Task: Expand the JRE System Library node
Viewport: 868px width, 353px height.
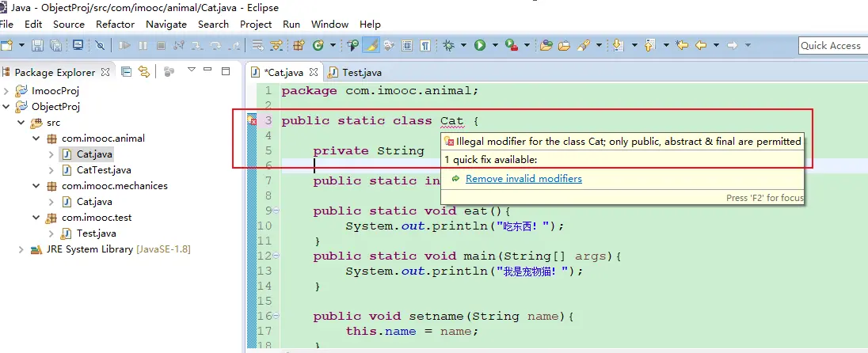Action: [x=21, y=249]
